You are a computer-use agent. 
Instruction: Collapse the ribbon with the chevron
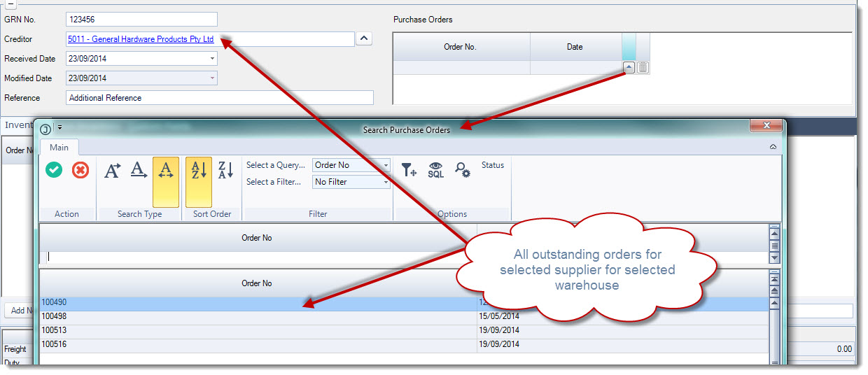[x=773, y=147]
